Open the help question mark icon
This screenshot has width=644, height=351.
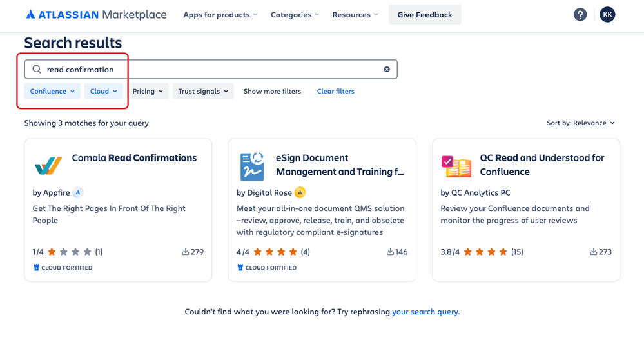tap(580, 15)
